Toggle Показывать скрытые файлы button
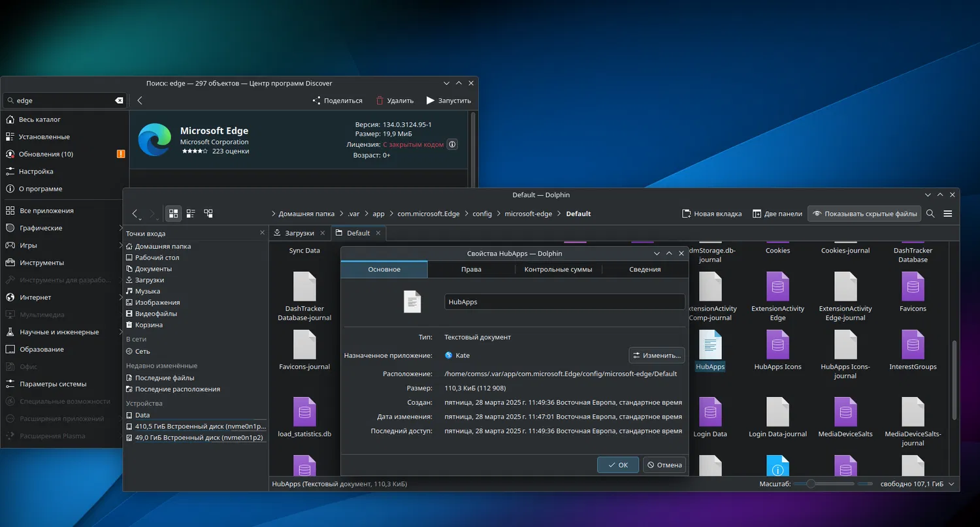 pyautogui.click(x=864, y=214)
